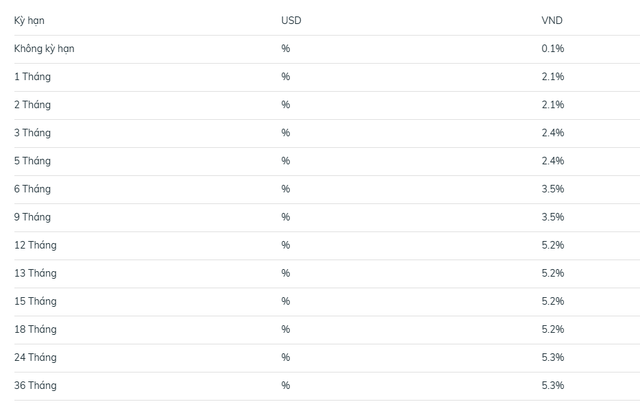The image size is (640, 404).
Task: Click the VND rate for 36 Tháng
Action: pyautogui.click(x=553, y=385)
